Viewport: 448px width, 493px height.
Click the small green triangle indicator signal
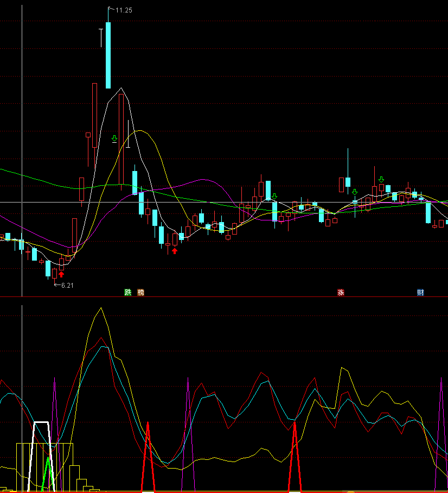(47, 474)
